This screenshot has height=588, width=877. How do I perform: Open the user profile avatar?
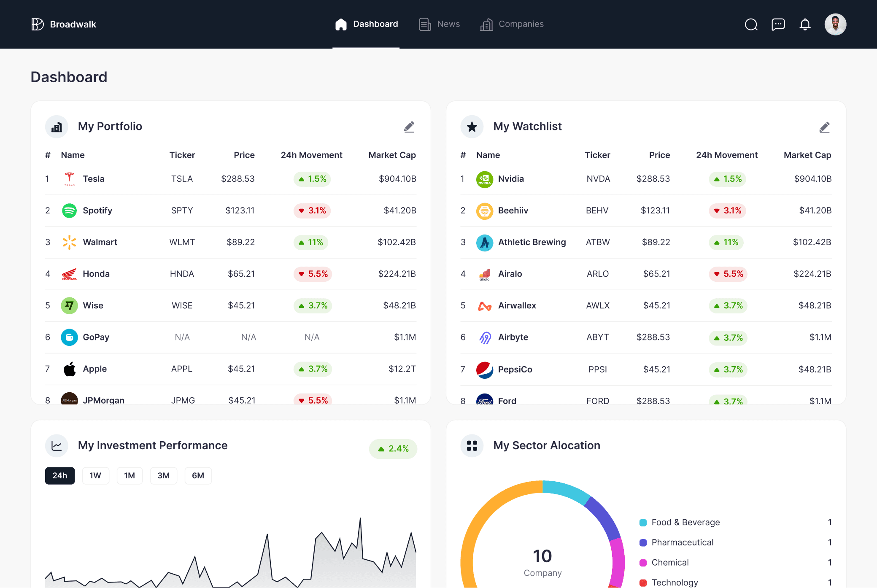tap(836, 24)
